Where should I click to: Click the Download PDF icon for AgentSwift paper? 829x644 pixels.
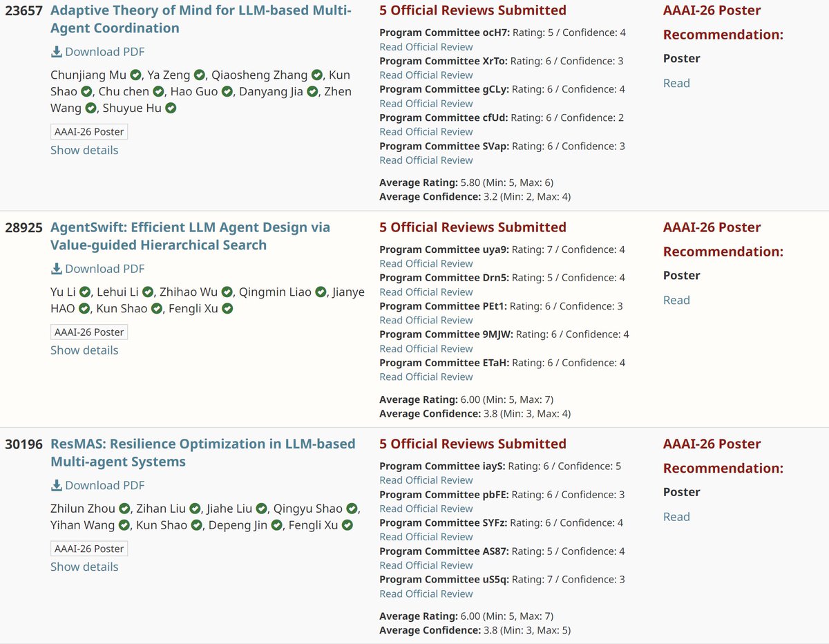coord(57,269)
